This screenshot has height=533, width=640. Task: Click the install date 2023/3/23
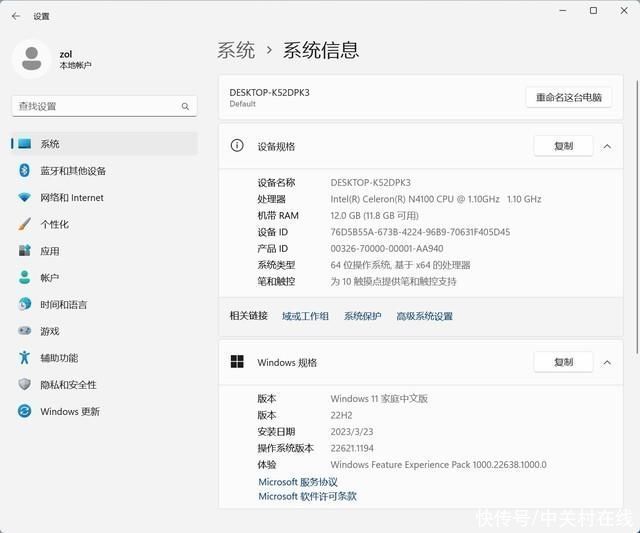pyautogui.click(x=351, y=432)
